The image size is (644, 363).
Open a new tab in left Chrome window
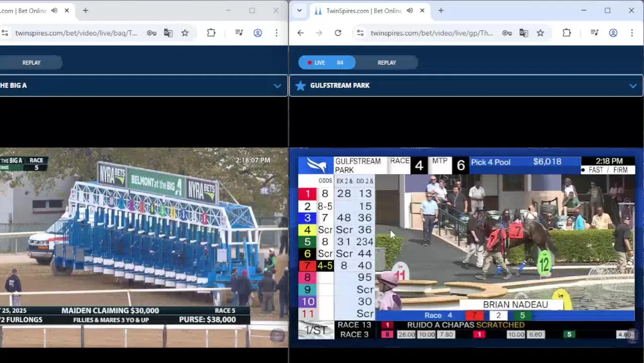(85, 11)
